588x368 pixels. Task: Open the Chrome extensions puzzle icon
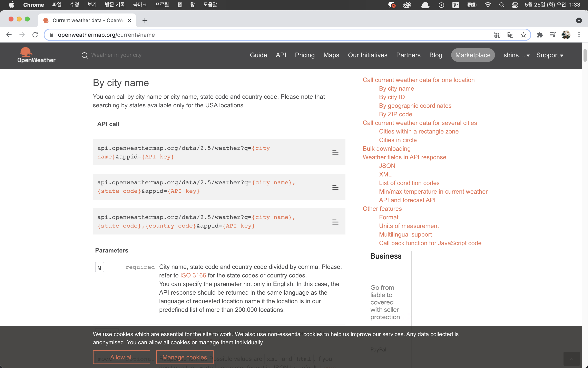point(540,35)
